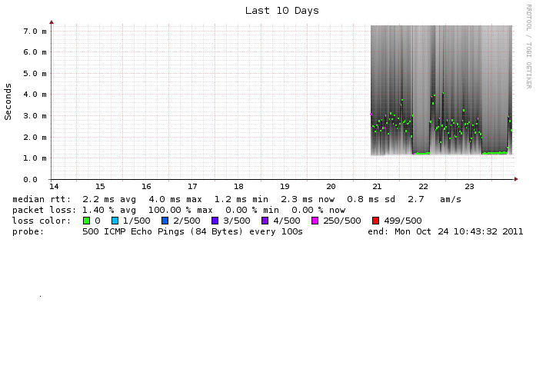The width and height of the screenshot is (536, 392).
Task: Click the 'loss color:' legend label
Action: click(42, 221)
